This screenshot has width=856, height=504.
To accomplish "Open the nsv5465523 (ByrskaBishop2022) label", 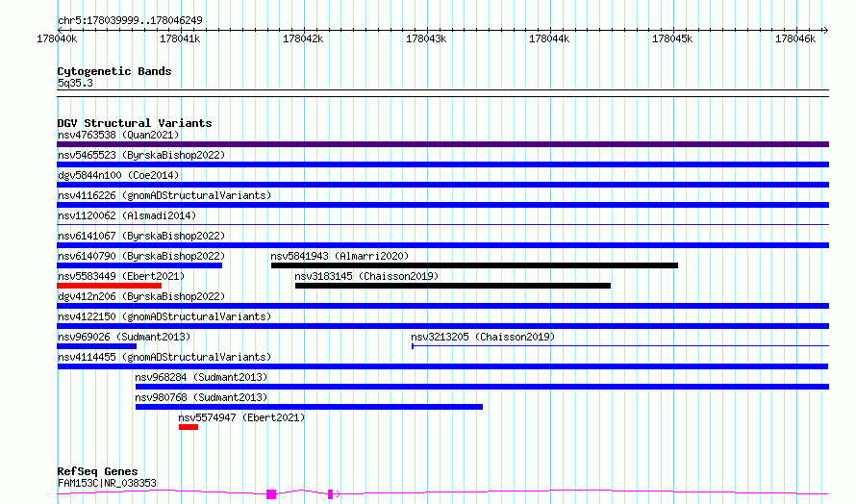I will tap(141, 155).
